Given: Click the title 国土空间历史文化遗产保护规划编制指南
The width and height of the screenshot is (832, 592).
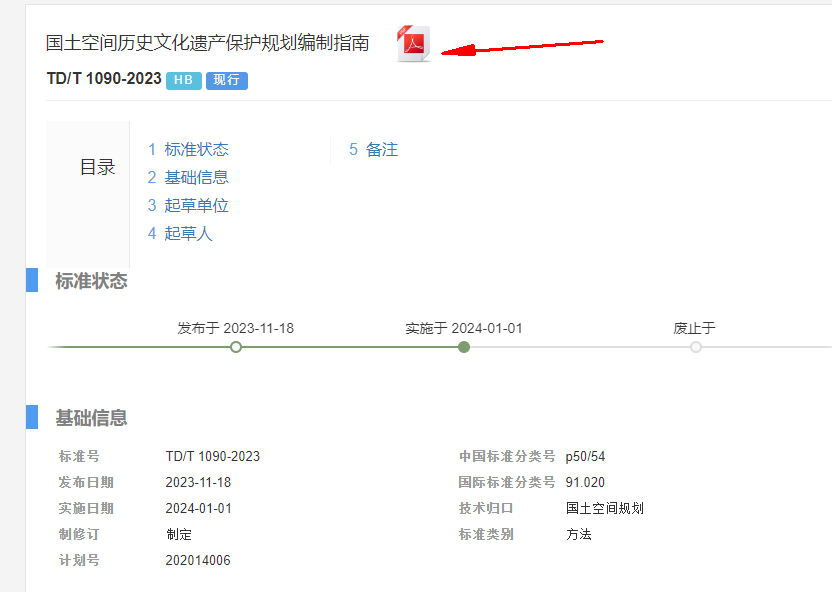Looking at the screenshot, I should [x=208, y=43].
